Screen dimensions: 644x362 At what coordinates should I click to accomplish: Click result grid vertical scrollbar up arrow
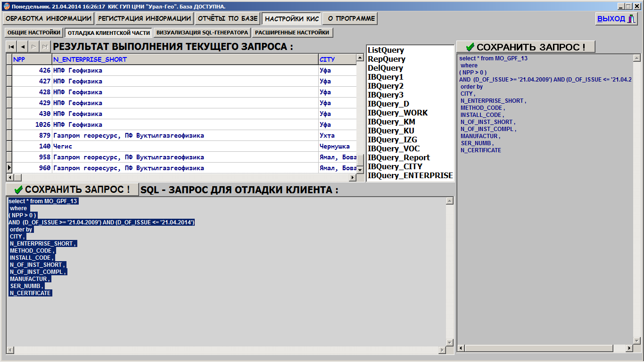[x=360, y=58]
